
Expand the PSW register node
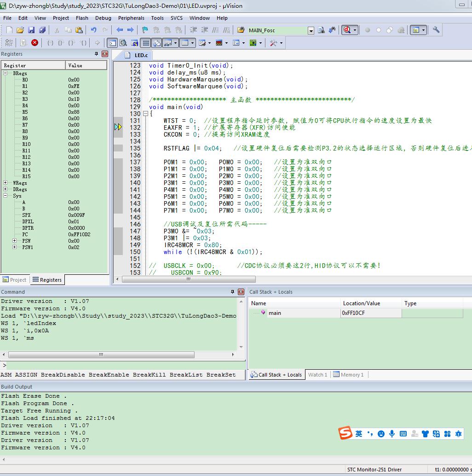coord(14,241)
